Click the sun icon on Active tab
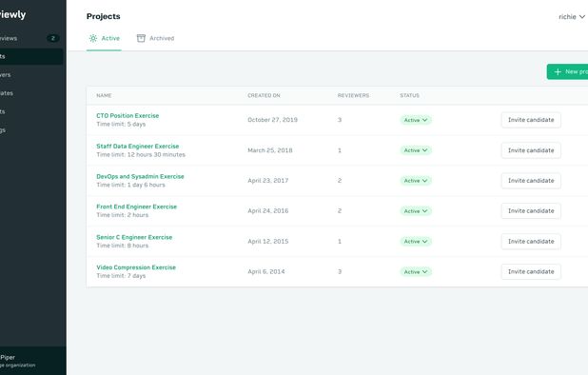 [x=93, y=38]
